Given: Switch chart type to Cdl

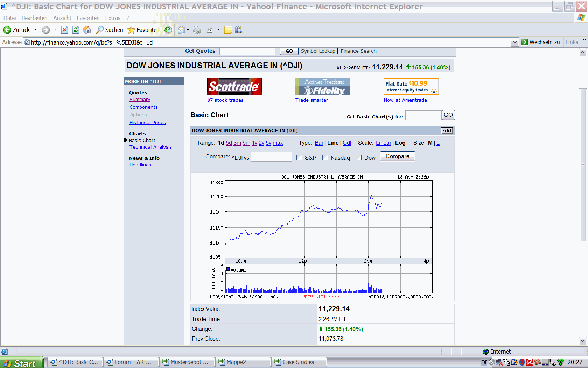Looking at the screenshot, I should [347, 143].
